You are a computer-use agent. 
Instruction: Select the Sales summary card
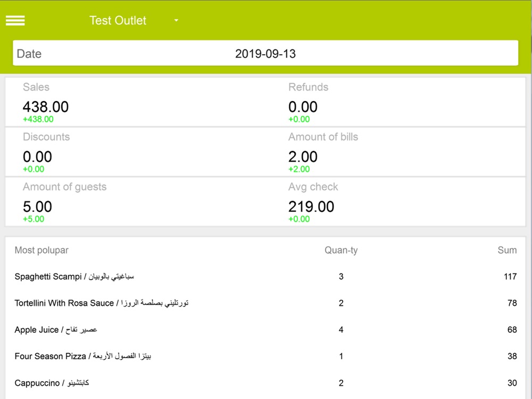(138, 102)
